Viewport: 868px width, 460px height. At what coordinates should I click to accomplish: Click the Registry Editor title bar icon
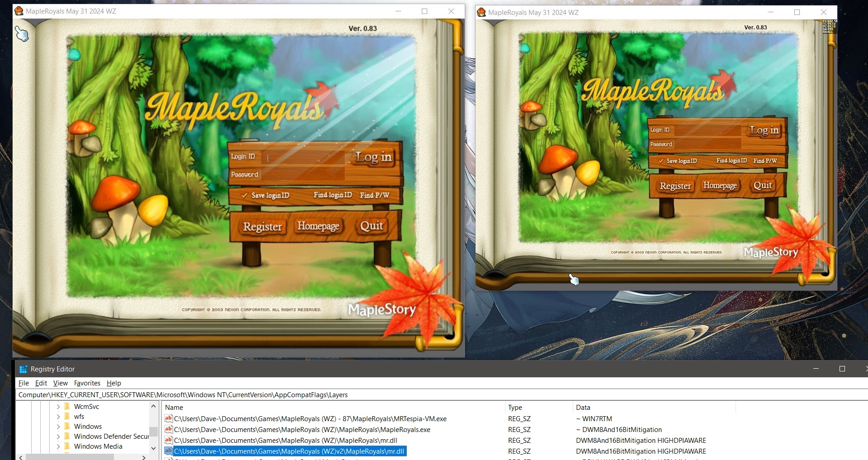click(23, 369)
